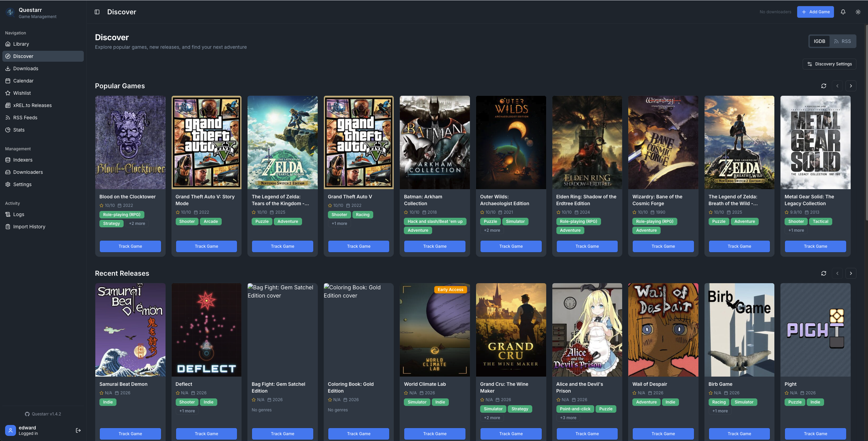Open the Wizardry Bane of the Cosmic Forge cover
This screenshot has height=441, width=868.
(x=663, y=142)
